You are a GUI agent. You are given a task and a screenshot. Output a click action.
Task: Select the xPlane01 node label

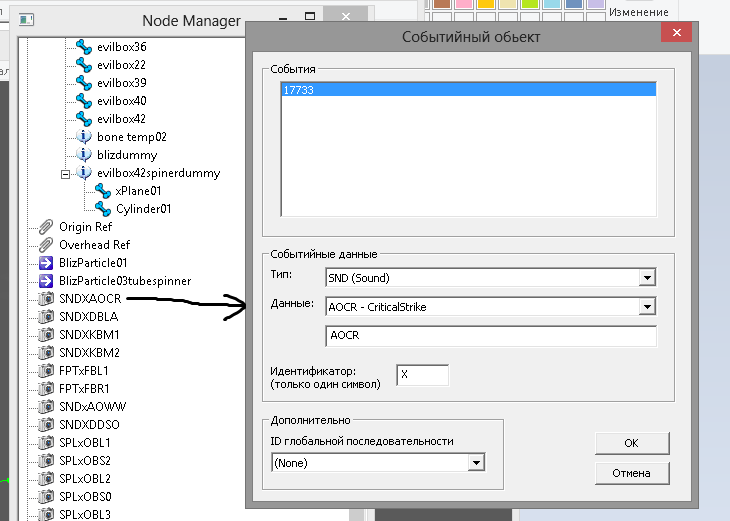pyautogui.click(x=138, y=191)
